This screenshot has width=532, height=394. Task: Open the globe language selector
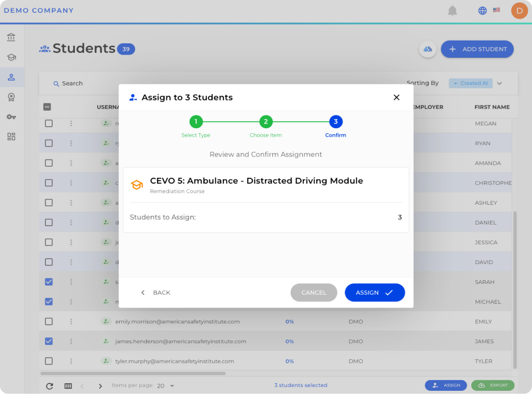click(482, 11)
